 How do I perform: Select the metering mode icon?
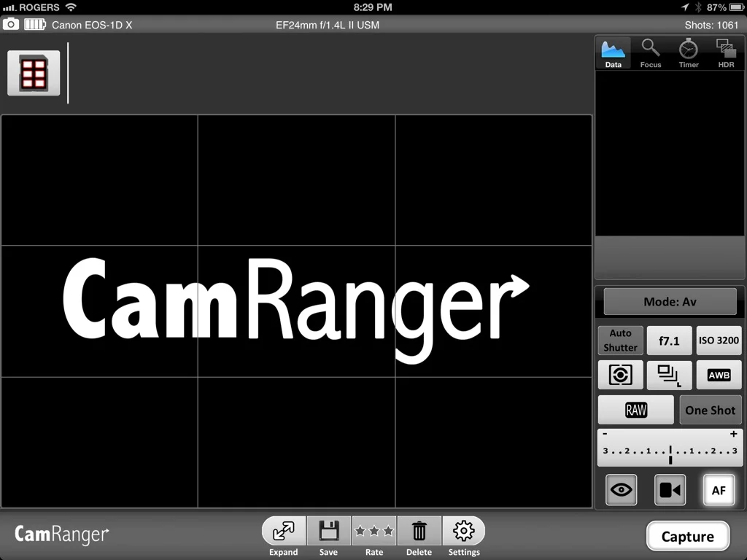point(620,375)
